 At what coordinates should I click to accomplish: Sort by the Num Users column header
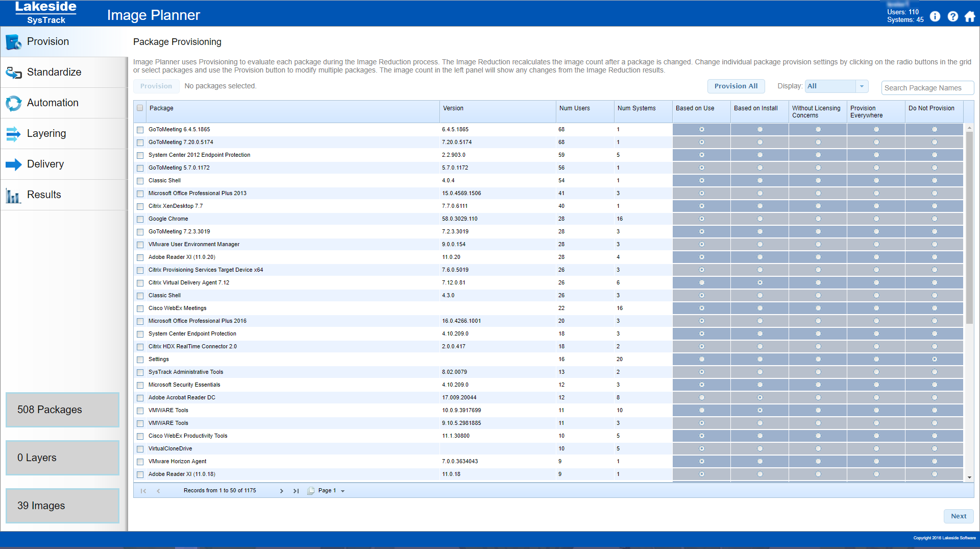[585, 111]
